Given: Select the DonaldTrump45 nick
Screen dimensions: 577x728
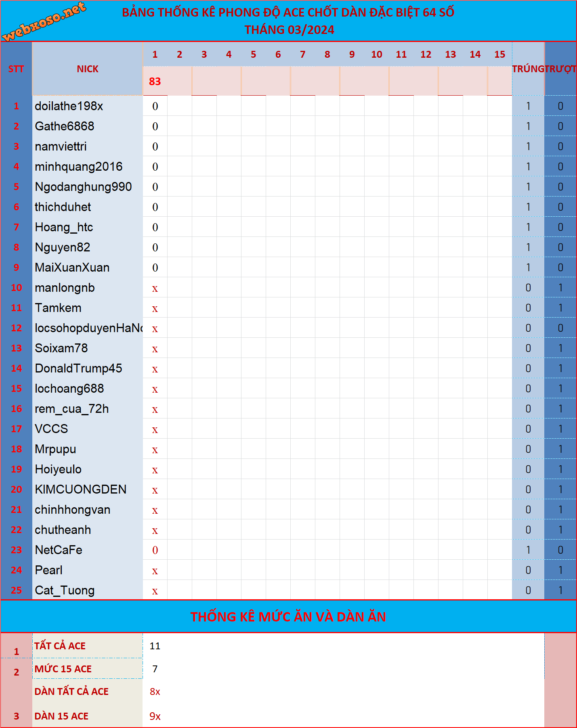Looking at the screenshot, I should (x=79, y=368).
